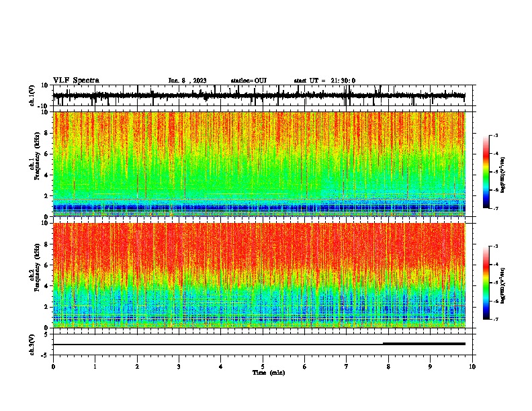Click inside the ch.1 spectrogram panel

pos(259,164)
